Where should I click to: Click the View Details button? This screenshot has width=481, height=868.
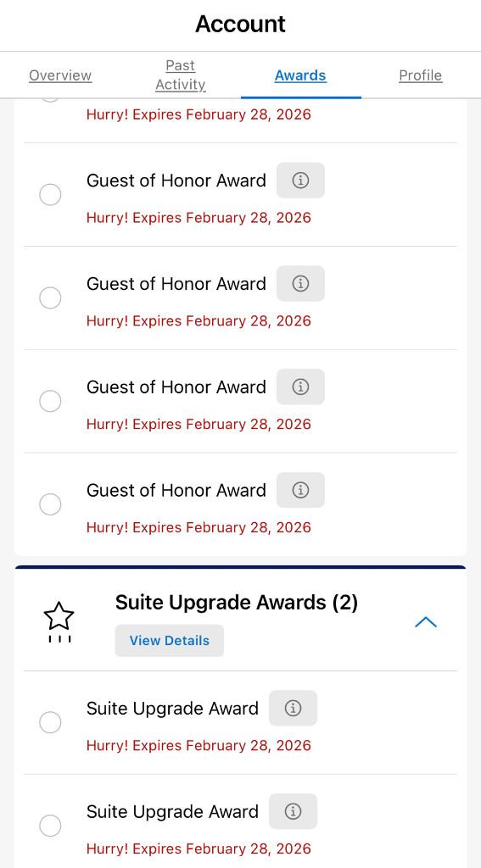pos(170,641)
